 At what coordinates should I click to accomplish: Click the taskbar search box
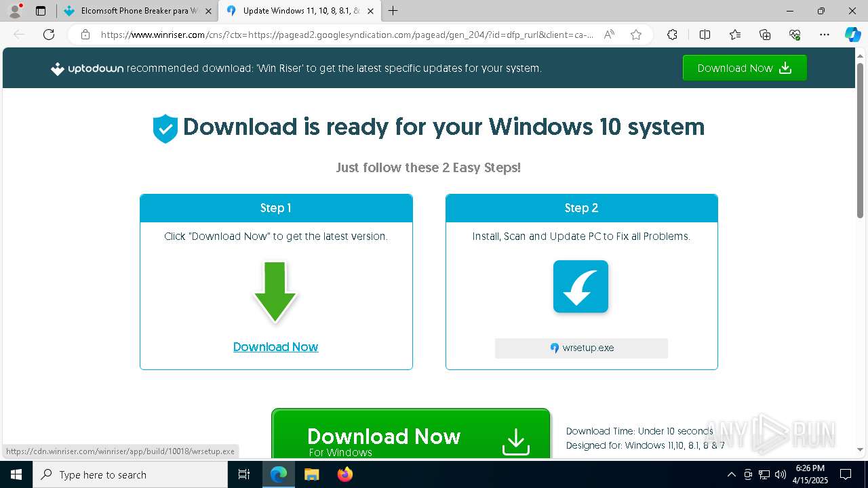(130, 474)
